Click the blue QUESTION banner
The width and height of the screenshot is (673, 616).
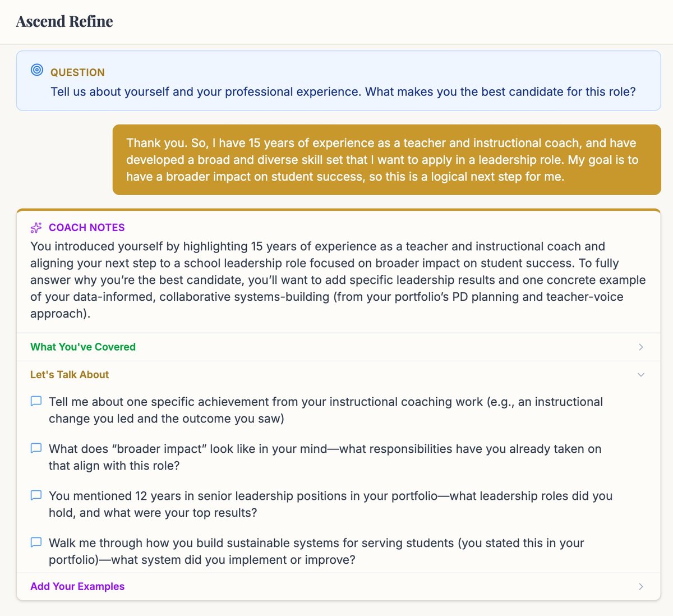[x=336, y=80]
